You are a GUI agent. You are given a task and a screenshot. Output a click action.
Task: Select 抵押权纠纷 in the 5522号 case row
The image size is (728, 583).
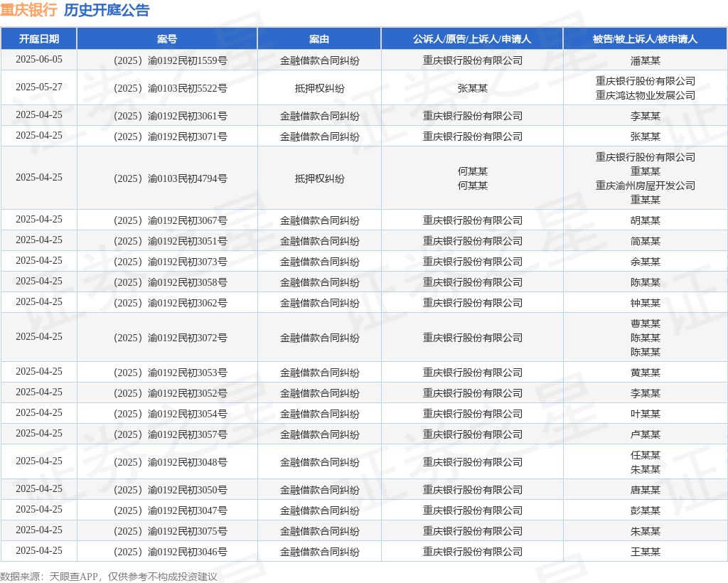point(319,88)
